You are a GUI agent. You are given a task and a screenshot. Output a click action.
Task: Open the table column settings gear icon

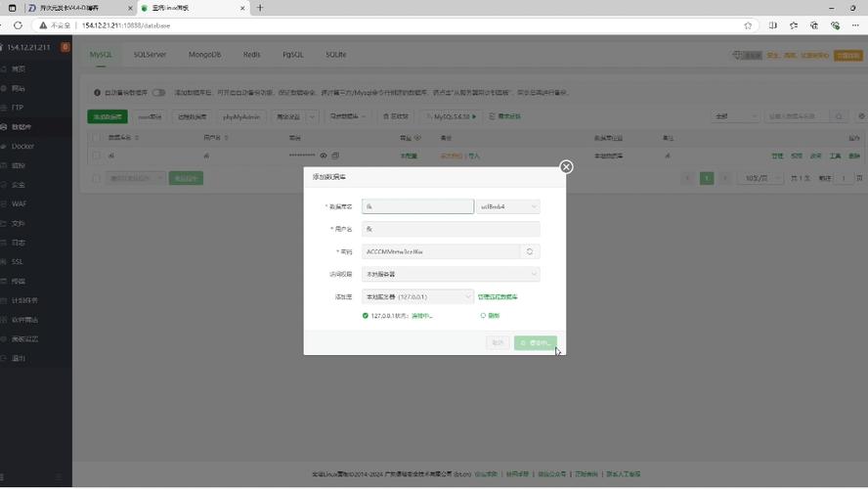pos(861,116)
